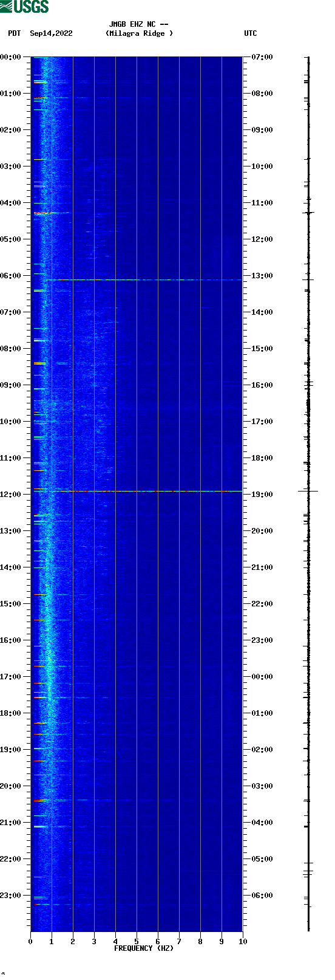Click the '19:00' PDT label on left axis
The height and width of the screenshot is (980, 335).
(11, 750)
